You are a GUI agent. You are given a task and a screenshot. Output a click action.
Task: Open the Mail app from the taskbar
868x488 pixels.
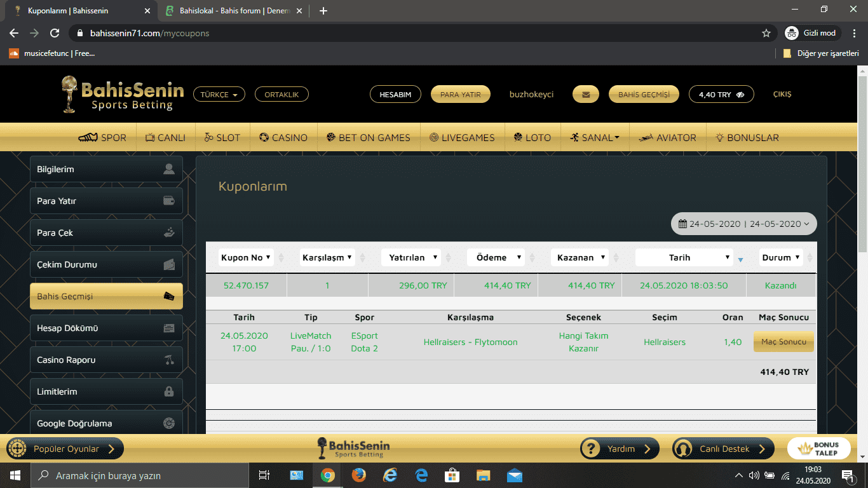515,475
